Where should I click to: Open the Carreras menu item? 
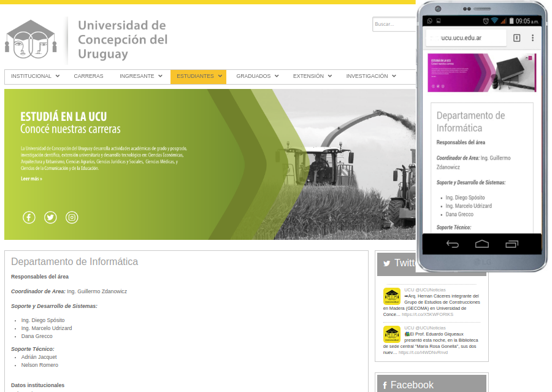click(x=88, y=77)
